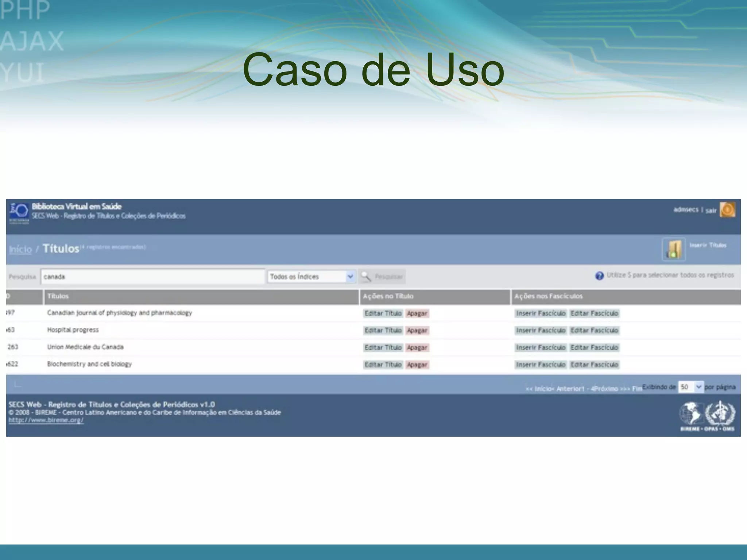
Task: Click Apagar for Hospital progress
Action: 417,330
